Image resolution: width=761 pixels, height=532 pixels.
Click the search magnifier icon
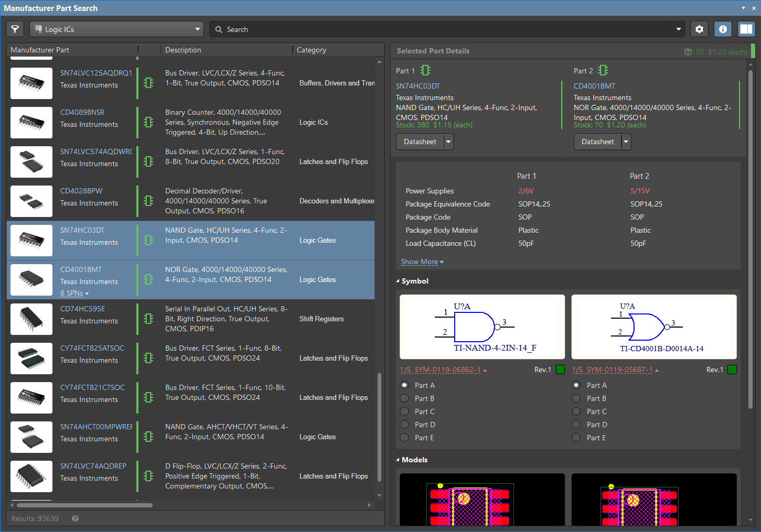coord(219,29)
